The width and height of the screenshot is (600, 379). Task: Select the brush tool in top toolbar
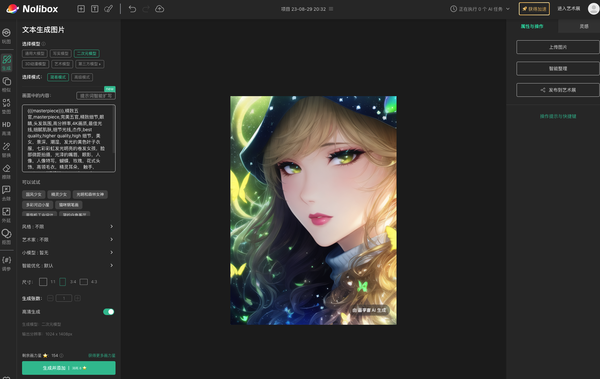(x=109, y=9)
